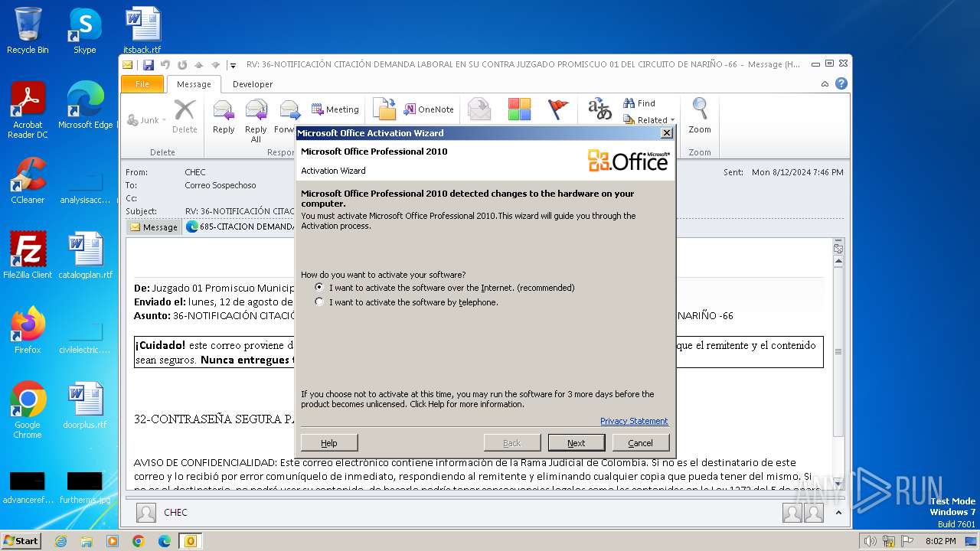Image resolution: width=980 pixels, height=551 pixels.
Task: Click the message body scrollbar down arrow
Action: coord(838,483)
